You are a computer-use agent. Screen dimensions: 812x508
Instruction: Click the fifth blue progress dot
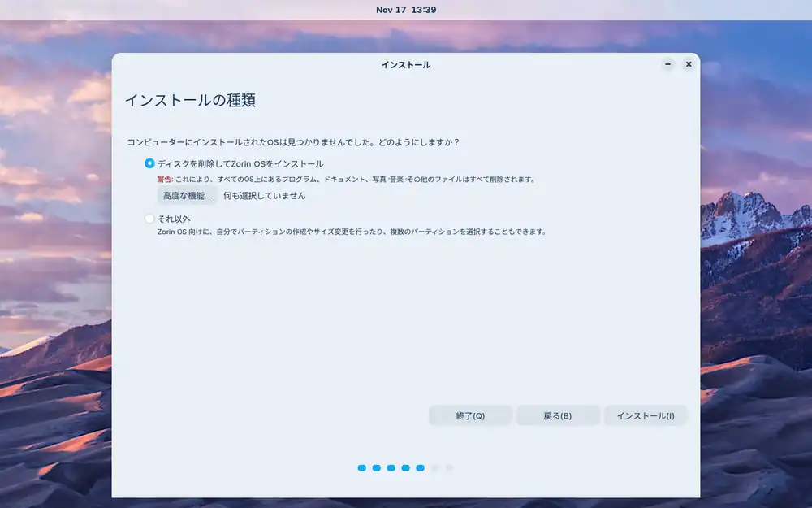421,468
